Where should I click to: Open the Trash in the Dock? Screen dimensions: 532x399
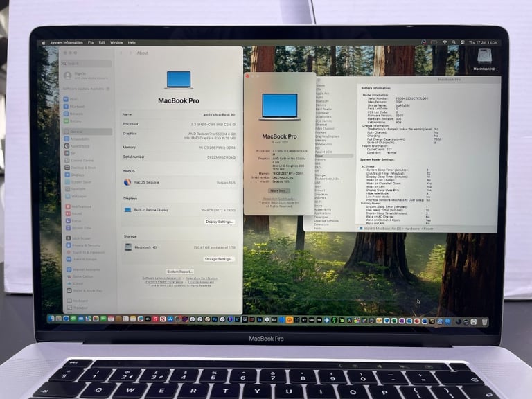click(485, 321)
